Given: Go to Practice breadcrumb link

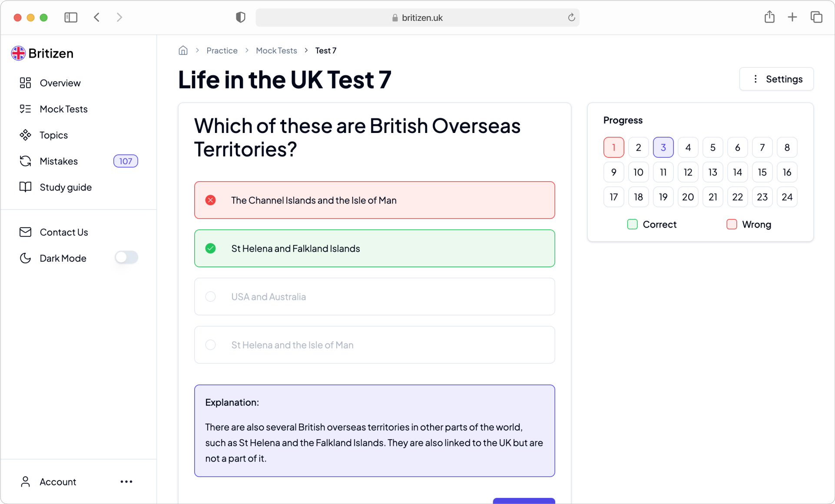Looking at the screenshot, I should [x=222, y=50].
